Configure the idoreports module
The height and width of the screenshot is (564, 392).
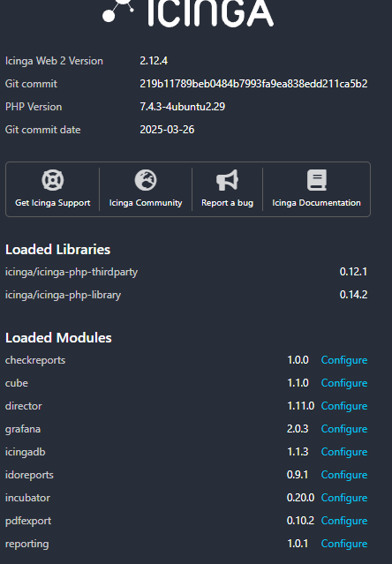pos(344,475)
